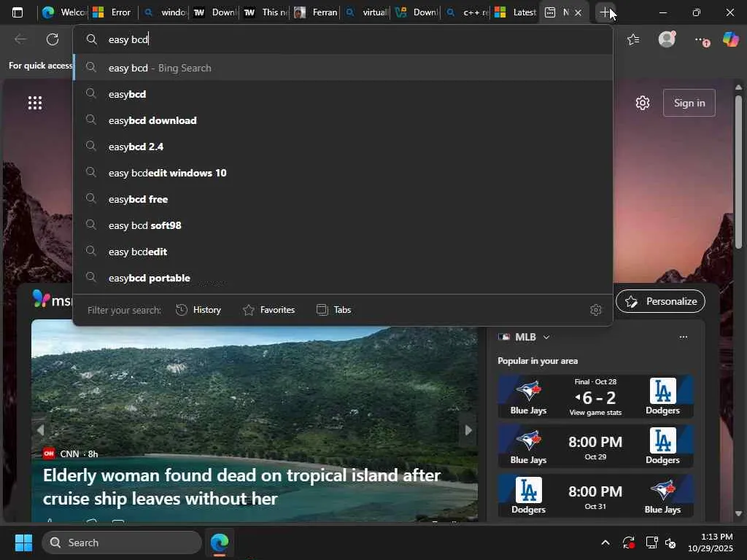Open the tab actions menu icon
747x560 pixels.
[18, 12]
